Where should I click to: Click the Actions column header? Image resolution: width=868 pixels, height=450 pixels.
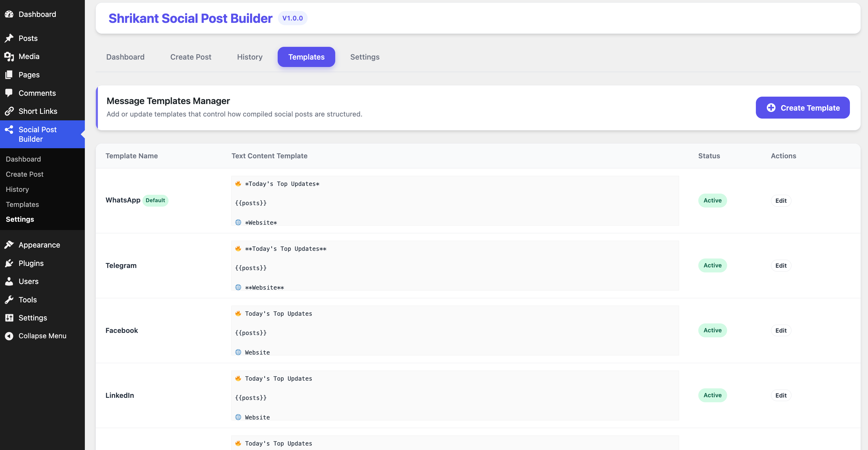pyautogui.click(x=783, y=156)
